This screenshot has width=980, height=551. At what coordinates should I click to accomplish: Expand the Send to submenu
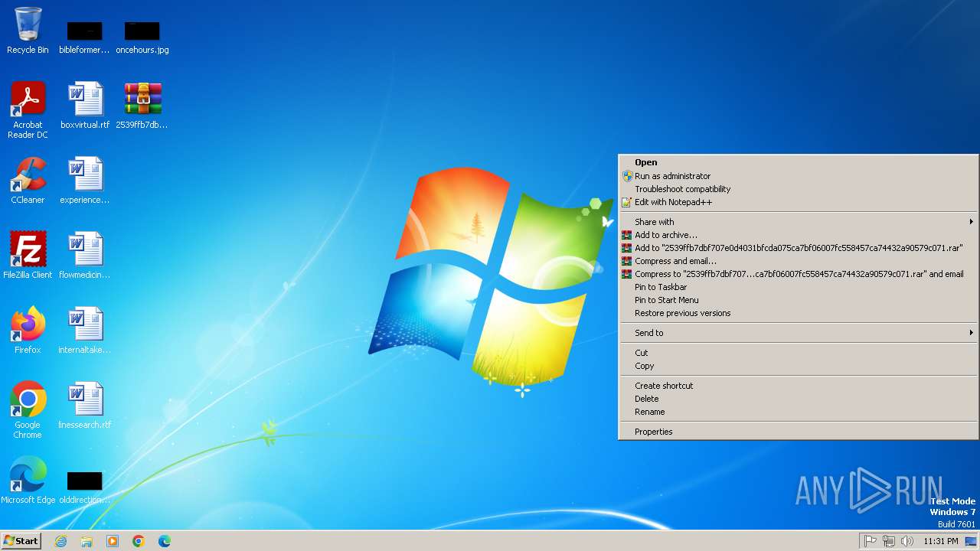click(x=798, y=333)
